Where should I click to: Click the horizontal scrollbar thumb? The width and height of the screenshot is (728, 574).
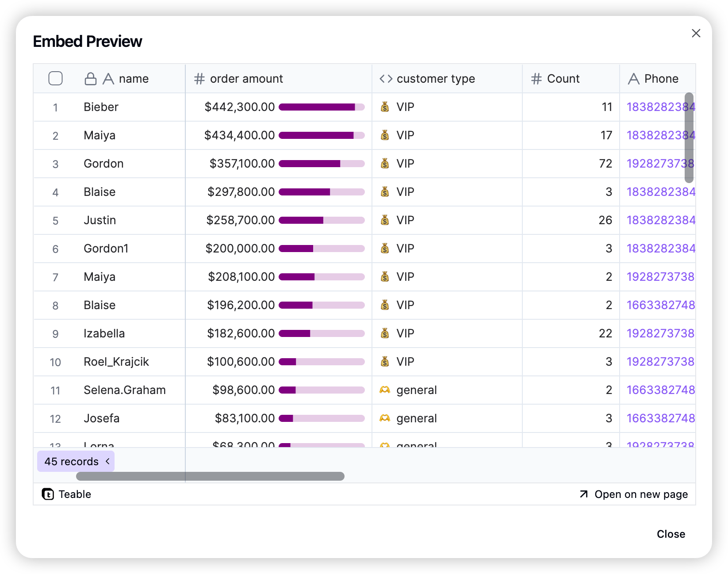[x=210, y=476]
